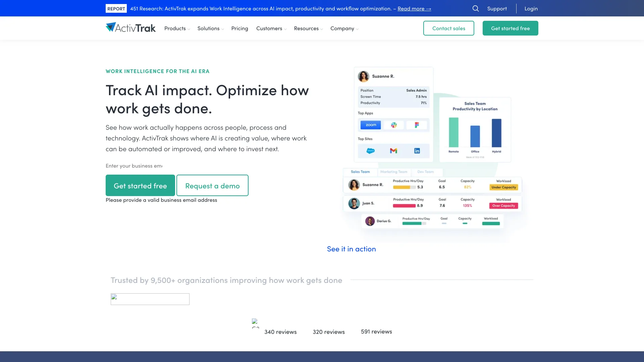Image resolution: width=644 pixels, height=362 pixels.
Task: Click the Login link
Action: coord(531,8)
